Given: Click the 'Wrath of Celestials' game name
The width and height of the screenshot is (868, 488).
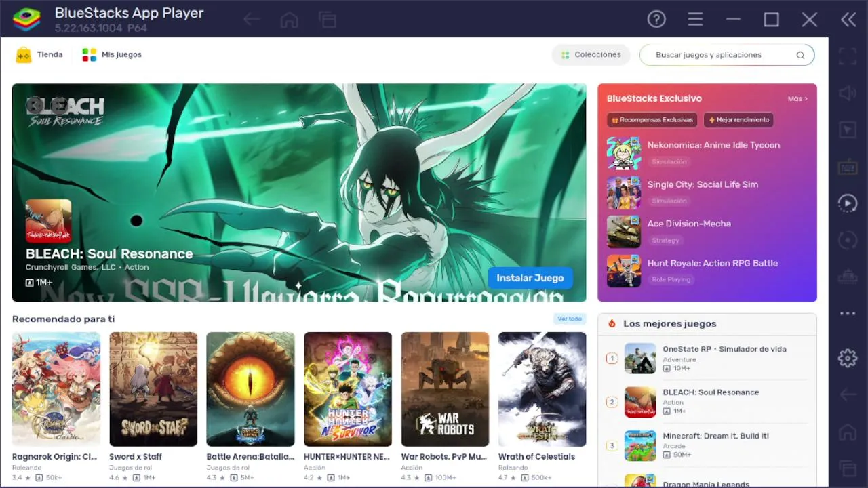Looking at the screenshot, I should point(536,457).
